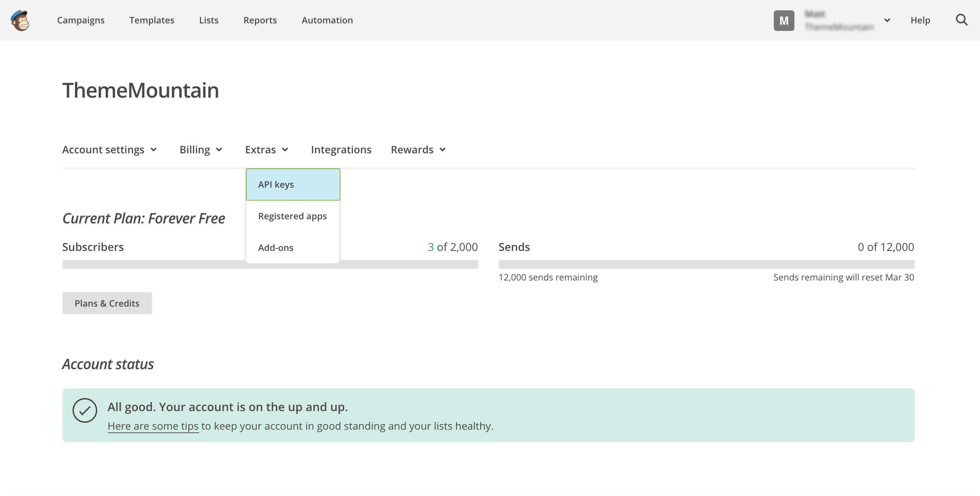The image size is (980, 496).
Task: Click the 'Account status' heading
Action: click(108, 364)
